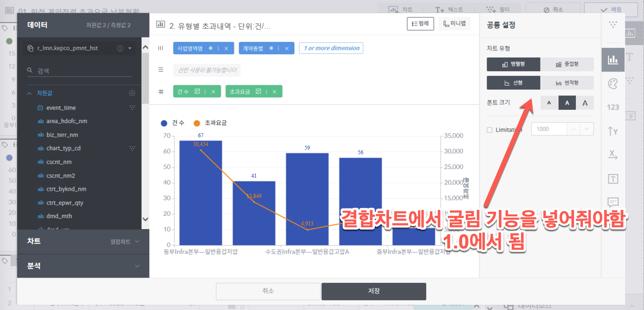Click the 취소 cancel button in dialog
This screenshot has height=310, width=644.
click(x=268, y=291)
